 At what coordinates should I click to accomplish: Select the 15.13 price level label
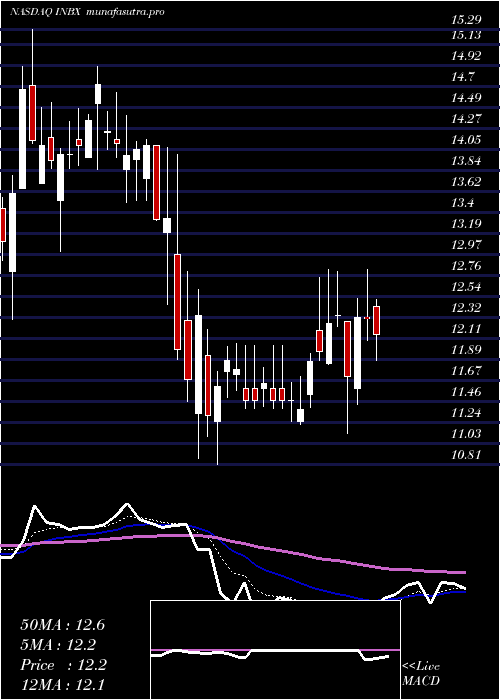pyautogui.click(x=466, y=35)
